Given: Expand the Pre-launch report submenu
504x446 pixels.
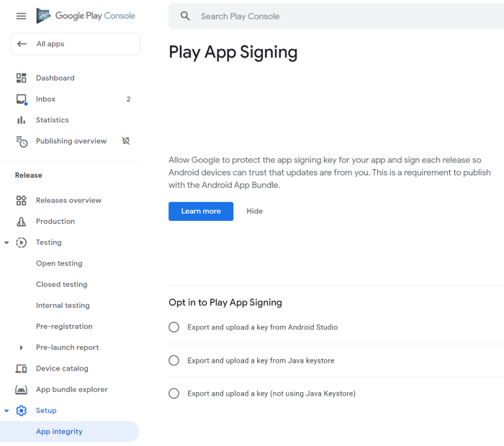Looking at the screenshot, I should pos(21,347).
